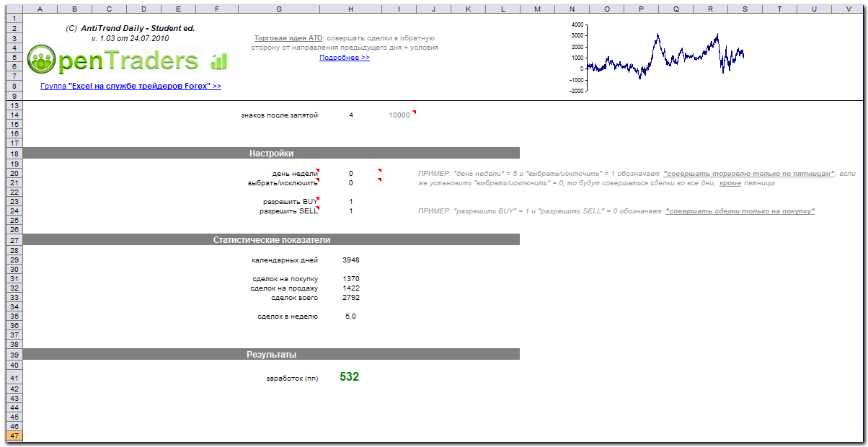Select column V header
The image size is (868, 447).
[849, 9]
